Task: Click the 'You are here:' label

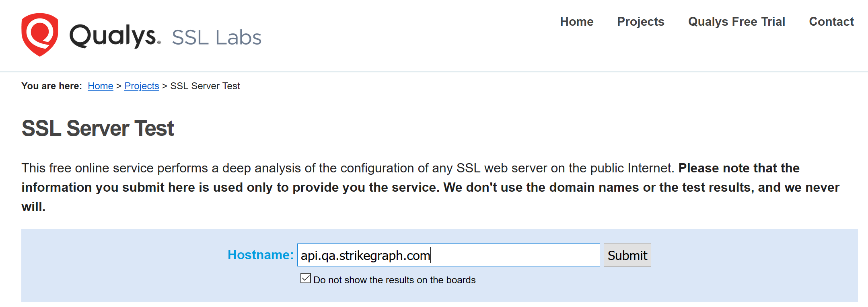Action: (x=51, y=86)
